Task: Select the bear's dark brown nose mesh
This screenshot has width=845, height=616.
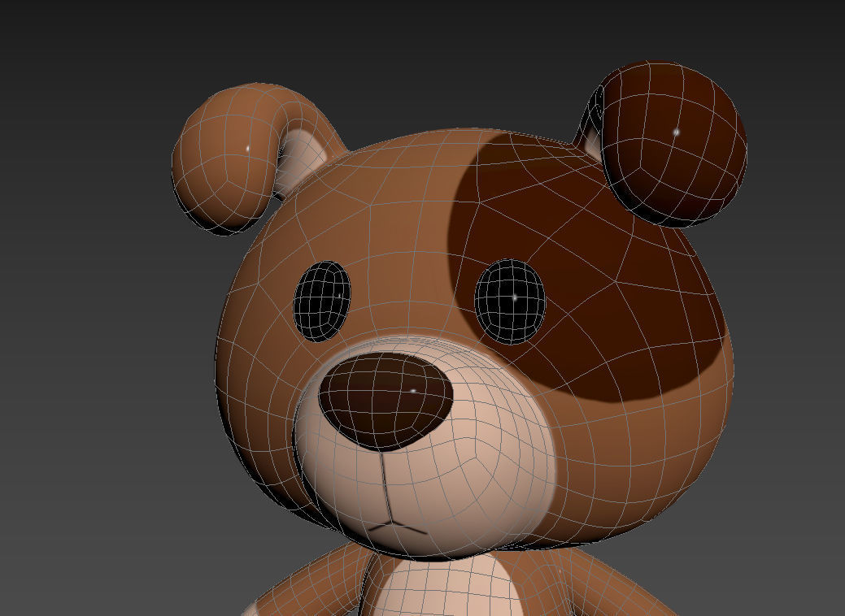Action: tap(385, 401)
